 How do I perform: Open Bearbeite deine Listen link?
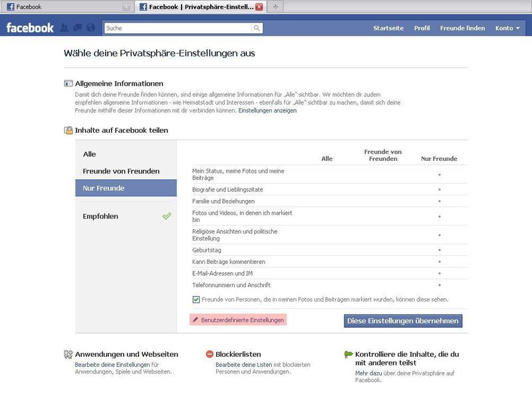point(243,365)
